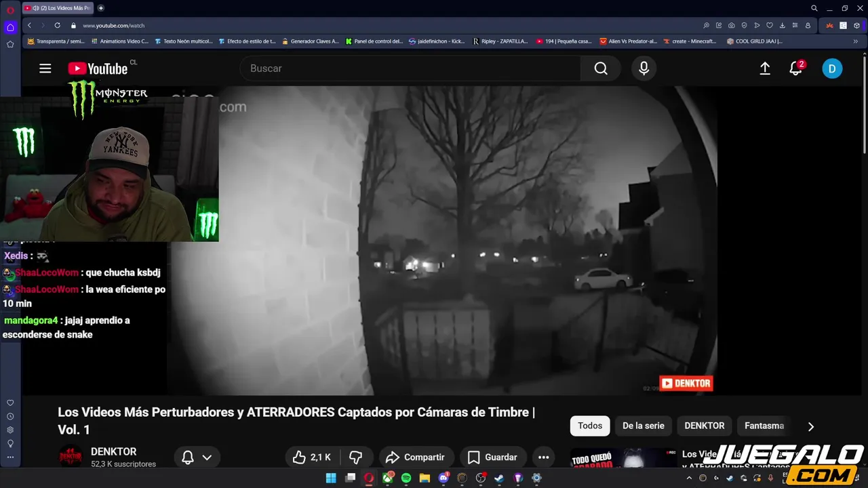Open Xbox app from taskbar
868x488 pixels.
coord(388,478)
